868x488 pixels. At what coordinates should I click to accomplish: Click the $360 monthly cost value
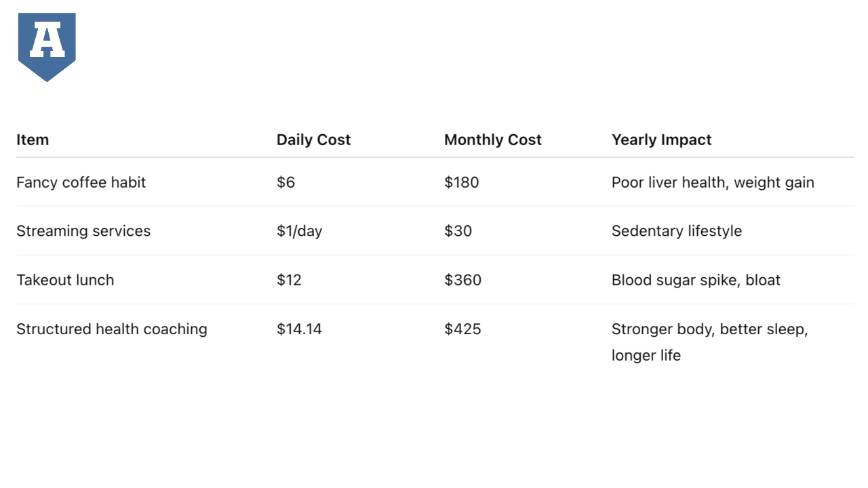coord(462,280)
